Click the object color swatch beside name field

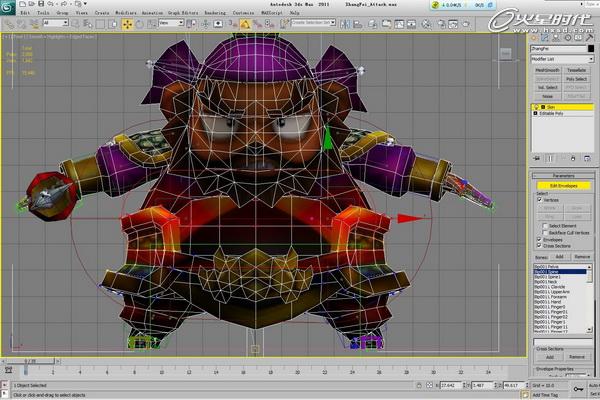[591, 49]
